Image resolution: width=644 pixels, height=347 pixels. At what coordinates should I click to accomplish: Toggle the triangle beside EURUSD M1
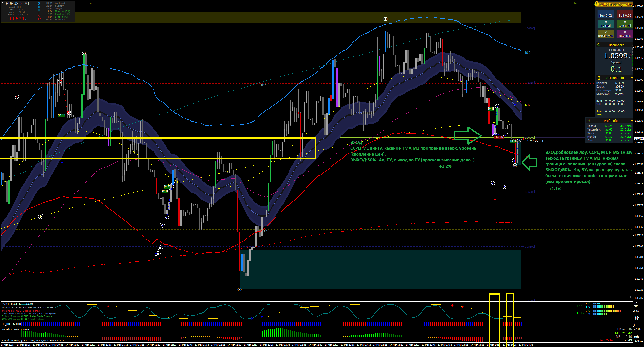(x=2, y=3)
